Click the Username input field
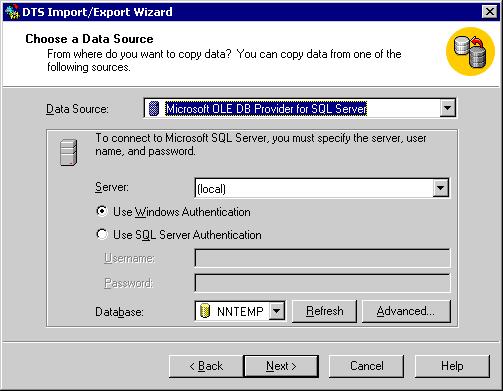The width and height of the screenshot is (503, 391). coord(322,258)
